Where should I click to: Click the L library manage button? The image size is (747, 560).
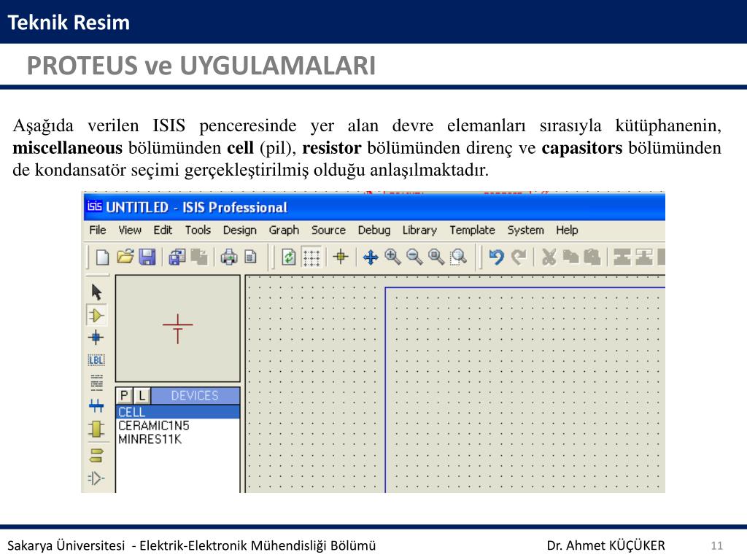tap(142, 395)
